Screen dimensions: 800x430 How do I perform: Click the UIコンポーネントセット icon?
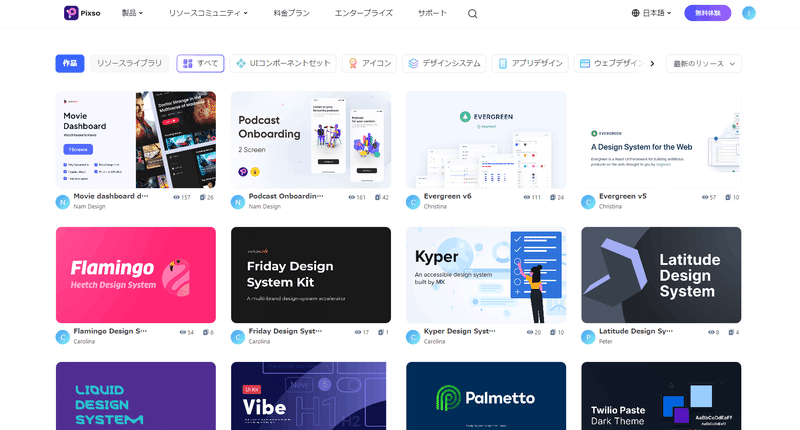[x=241, y=63]
